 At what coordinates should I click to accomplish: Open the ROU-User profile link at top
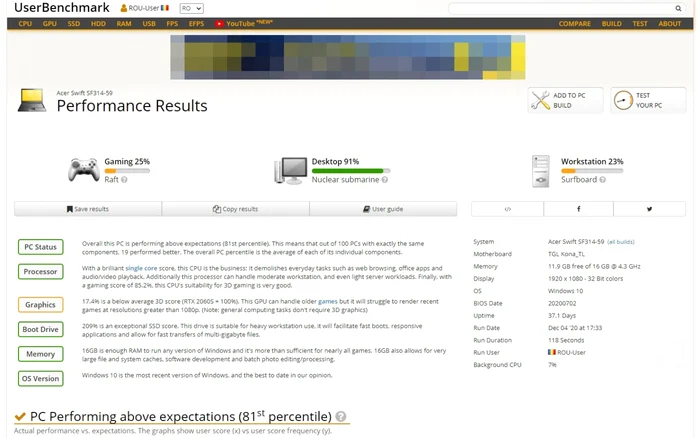145,8
